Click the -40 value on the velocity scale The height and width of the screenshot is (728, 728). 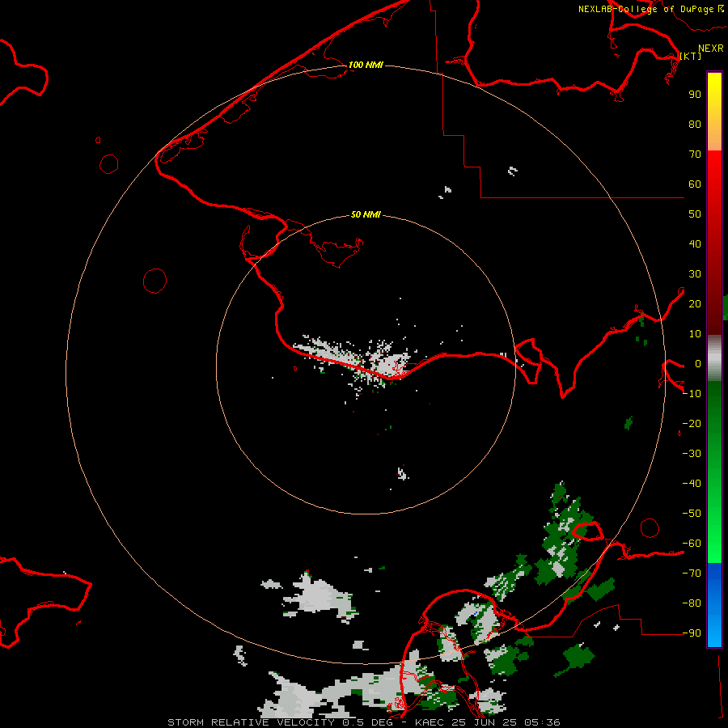point(692,484)
